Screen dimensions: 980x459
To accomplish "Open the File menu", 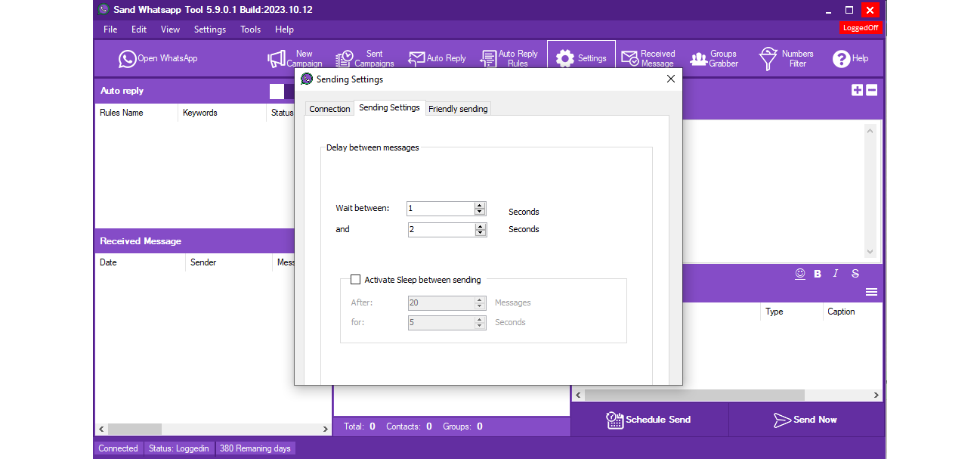I will click(110, 29).
